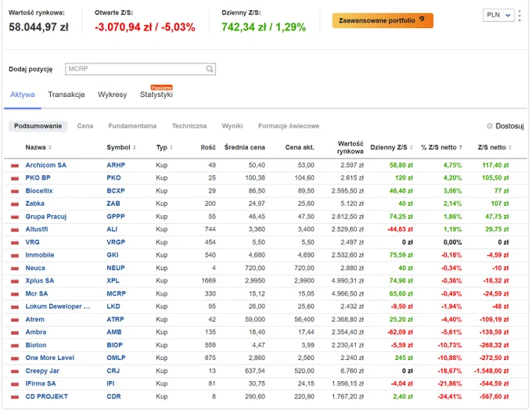Click the search magnifier icon in add-position field
The height and width of the screenshot is (410, 532).
pos(210,69)
